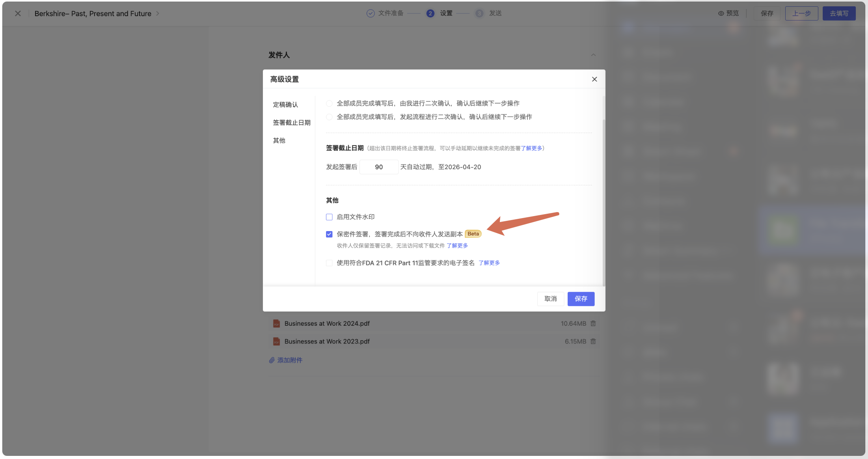Click the trash icon for Businesses at Work 2023.pdf
868x459 pixels.
(x=593, y=341)
